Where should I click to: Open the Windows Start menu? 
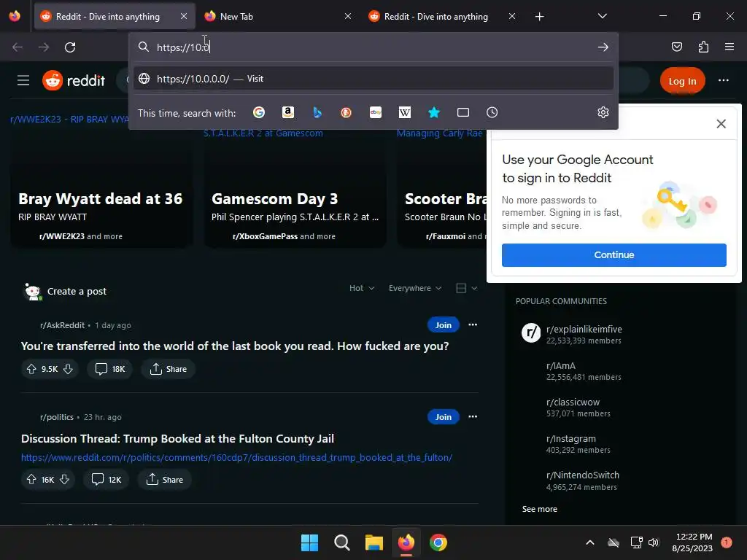[x=309, y=542]
